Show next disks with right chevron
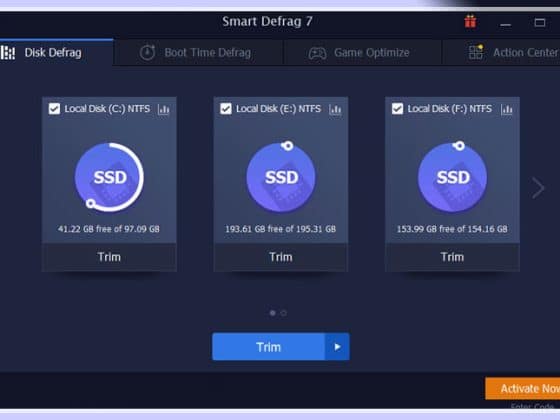This screenshot has height=420, width=560. [538, 188]
